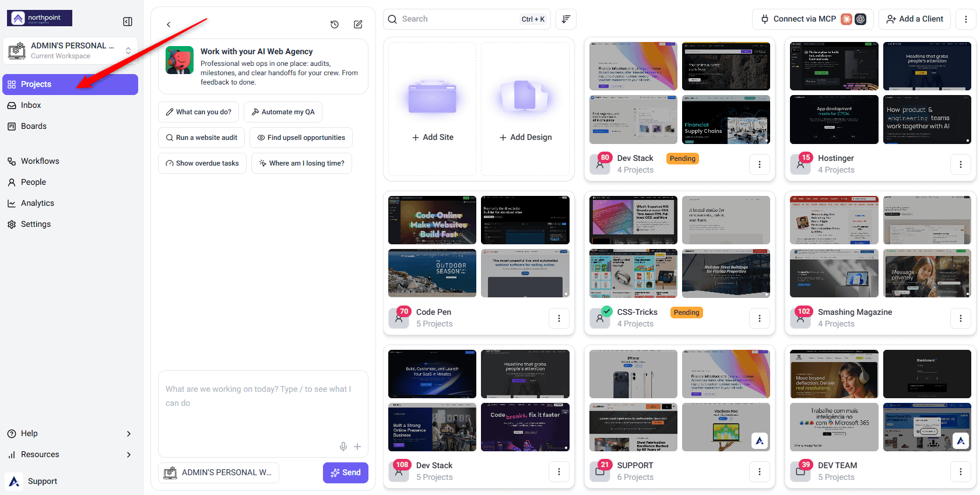
Task: View Analytics
Action: (71, 203)
